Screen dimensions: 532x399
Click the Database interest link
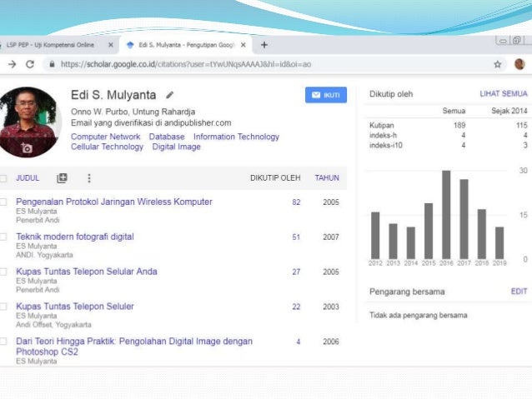pyautogui.click(x=167, y=137)
